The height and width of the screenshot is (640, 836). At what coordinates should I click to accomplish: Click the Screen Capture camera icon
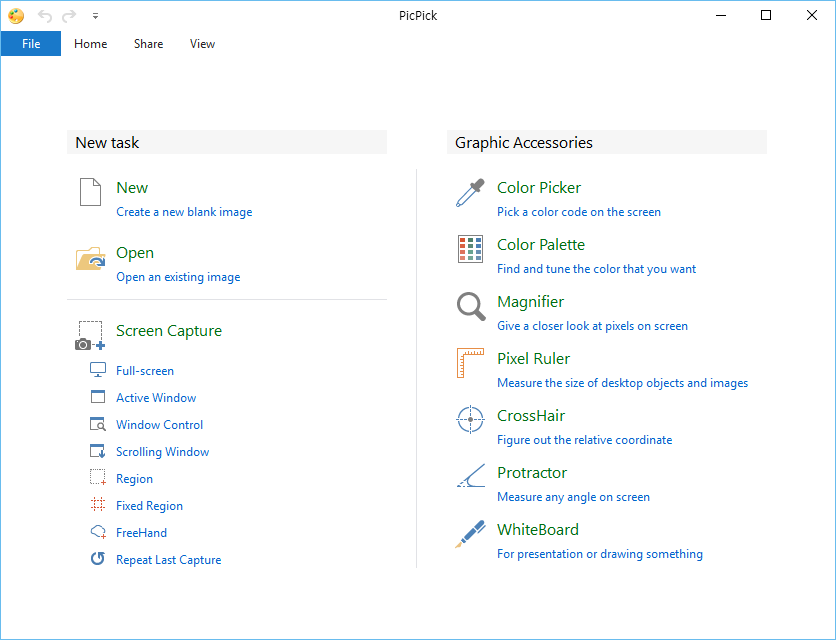[x=90, y=336]
